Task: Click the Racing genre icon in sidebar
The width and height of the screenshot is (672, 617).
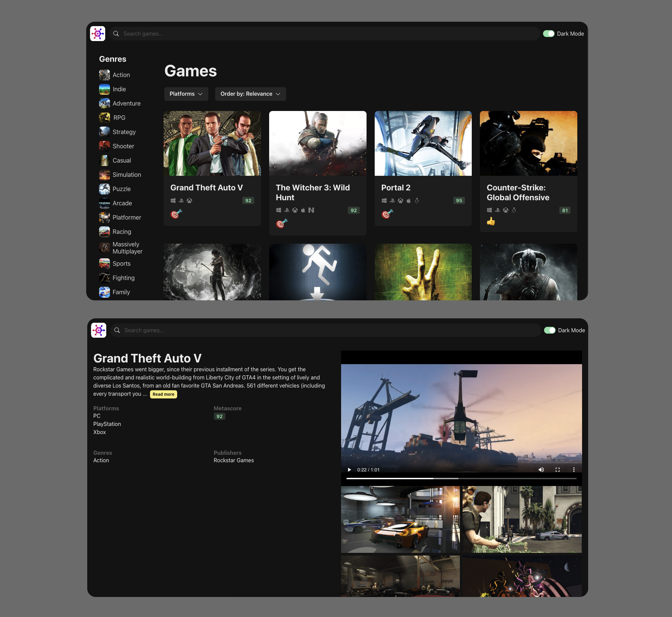Action: 104,231
